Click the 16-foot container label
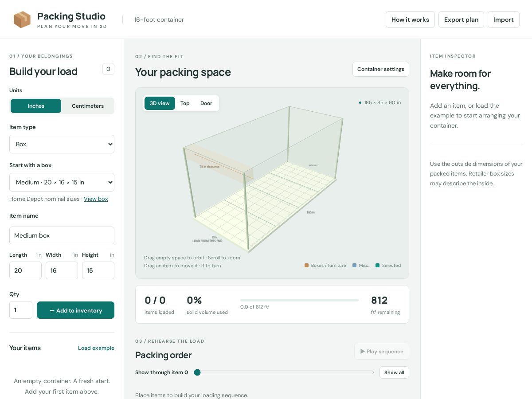Screen dimensions: 532x399 click(x=159, y=20)
